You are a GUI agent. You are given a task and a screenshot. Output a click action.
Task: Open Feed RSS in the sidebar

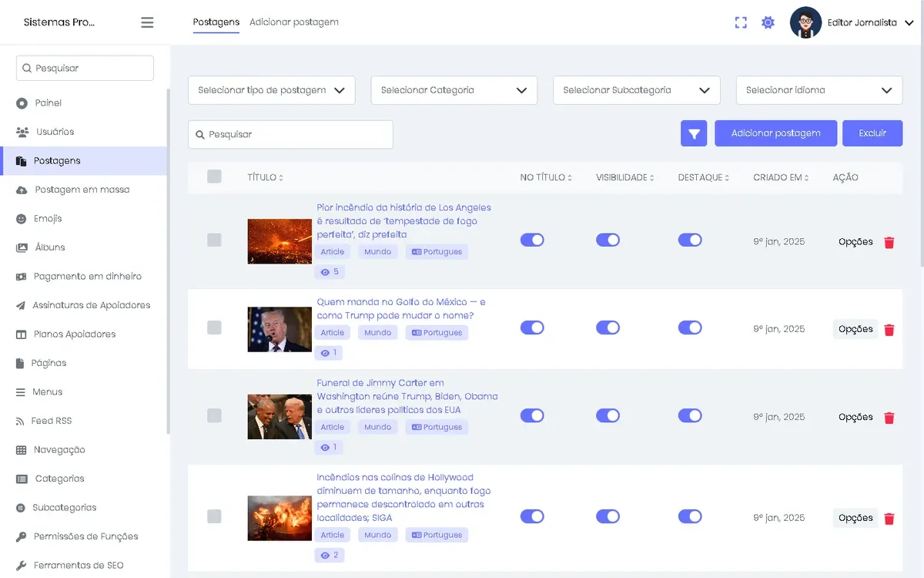click(x=51, y=421)
